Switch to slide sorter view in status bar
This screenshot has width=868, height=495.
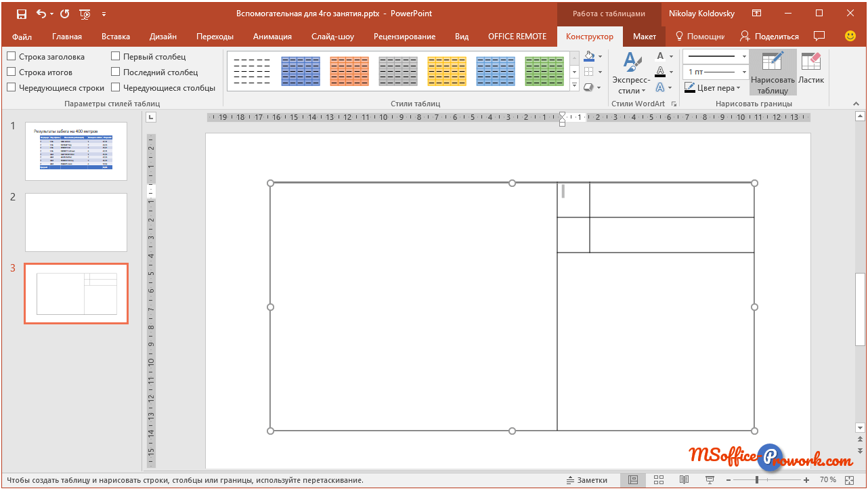(x=658, y=480)
